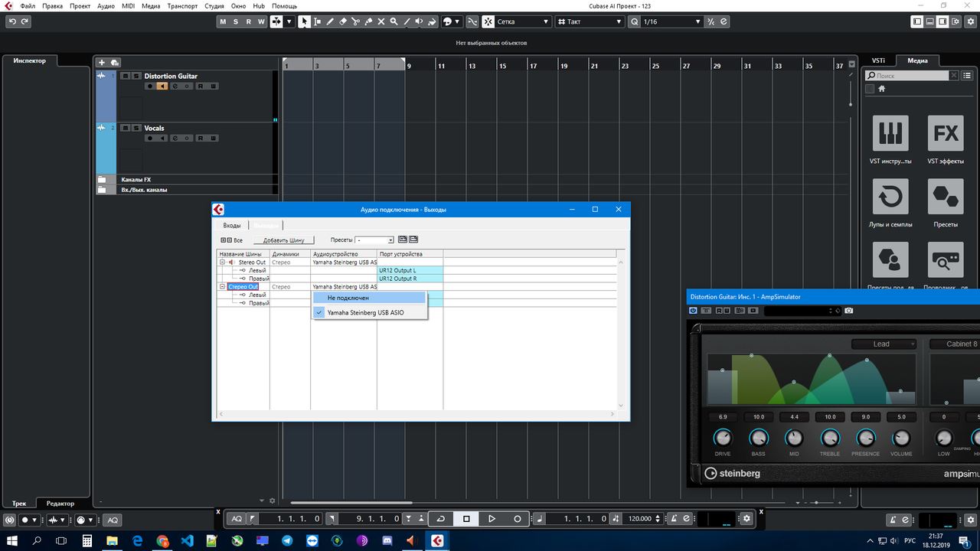Open the 1/16 quantize dropdown
Image resolution: width=980 pixels, height=551 pixels.
point(671,21)
